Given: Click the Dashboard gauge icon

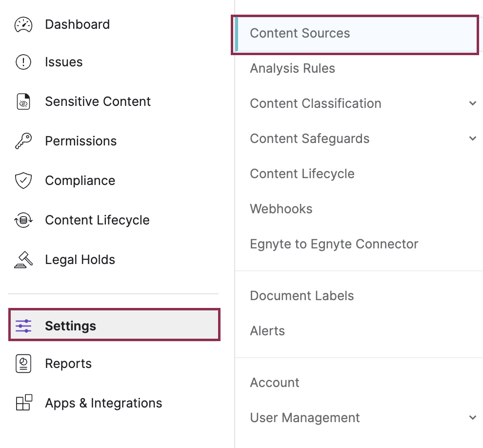Looking at the screenshot, I should click(23, 24).
